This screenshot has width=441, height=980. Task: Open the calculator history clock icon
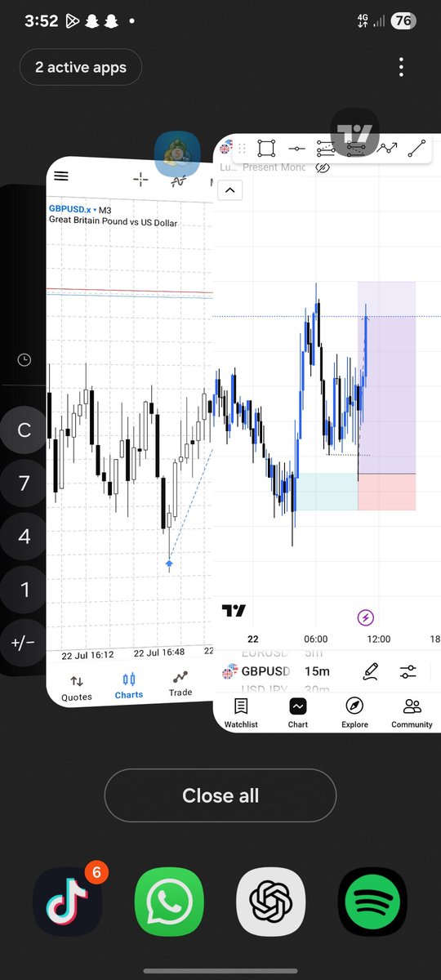pyautogui.click(x=24, y=359)
